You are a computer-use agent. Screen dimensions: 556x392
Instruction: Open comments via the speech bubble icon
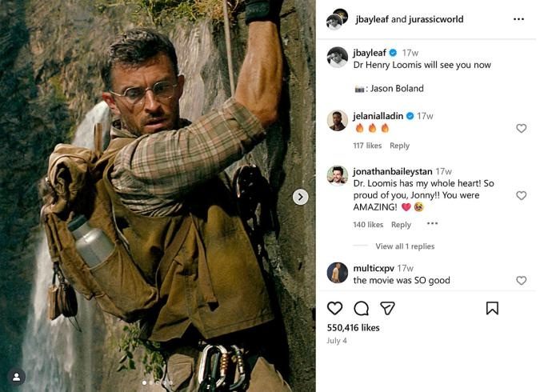361,308
